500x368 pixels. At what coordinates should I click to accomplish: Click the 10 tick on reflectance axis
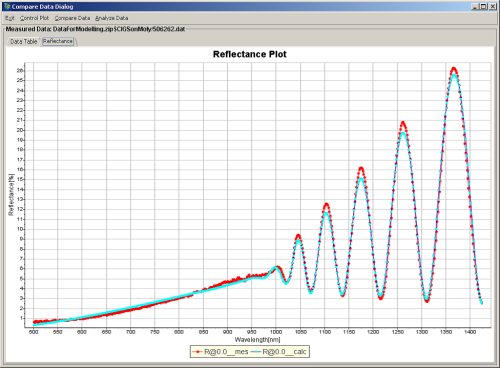coord(20,229)
